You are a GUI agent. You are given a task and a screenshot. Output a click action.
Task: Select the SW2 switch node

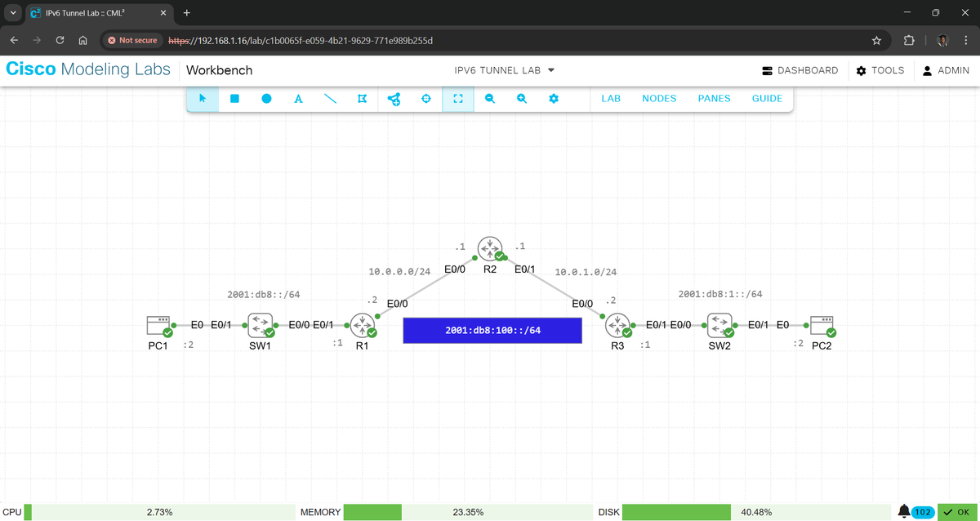[719, 326]
